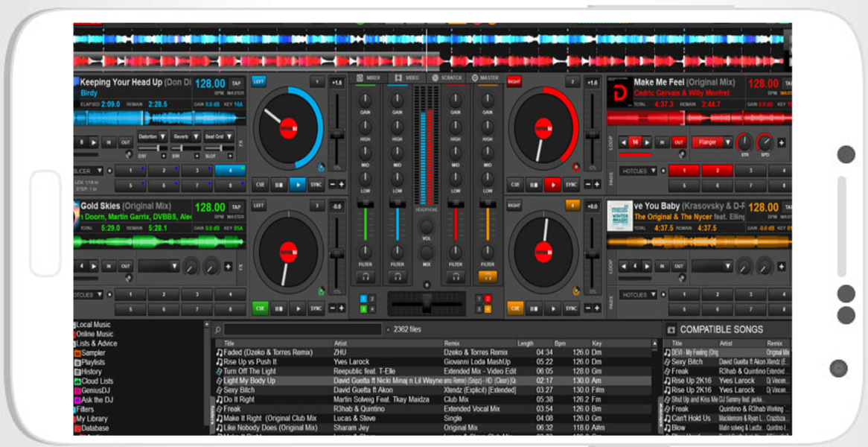Trigger red hot cue pad 1 on deck 2
The width and height of the screenshot is (868, 447).
coord(683,171)
